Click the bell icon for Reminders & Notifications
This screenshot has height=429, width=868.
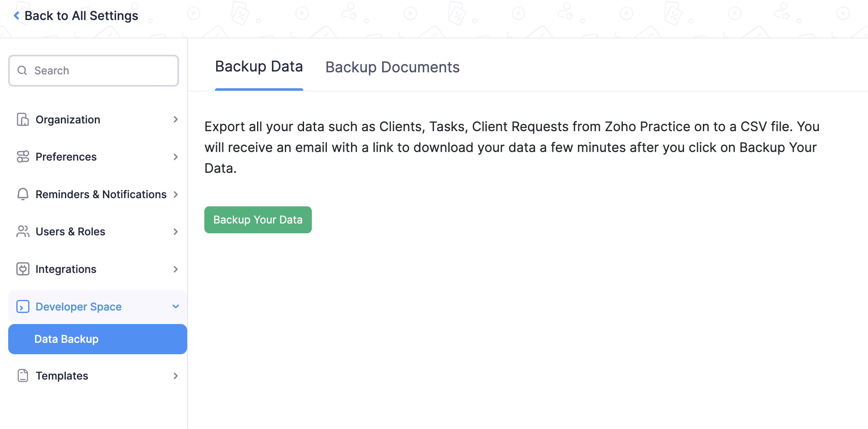coord(22,194)
